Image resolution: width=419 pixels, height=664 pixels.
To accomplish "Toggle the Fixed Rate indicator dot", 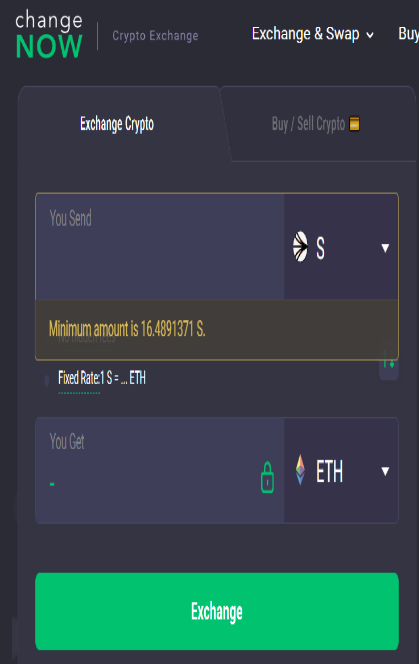I will [47, 380].
